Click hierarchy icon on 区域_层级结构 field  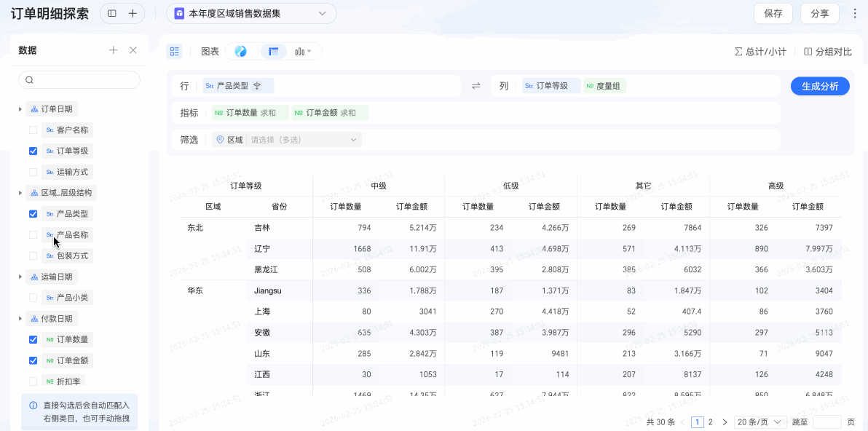pos(33,193)
